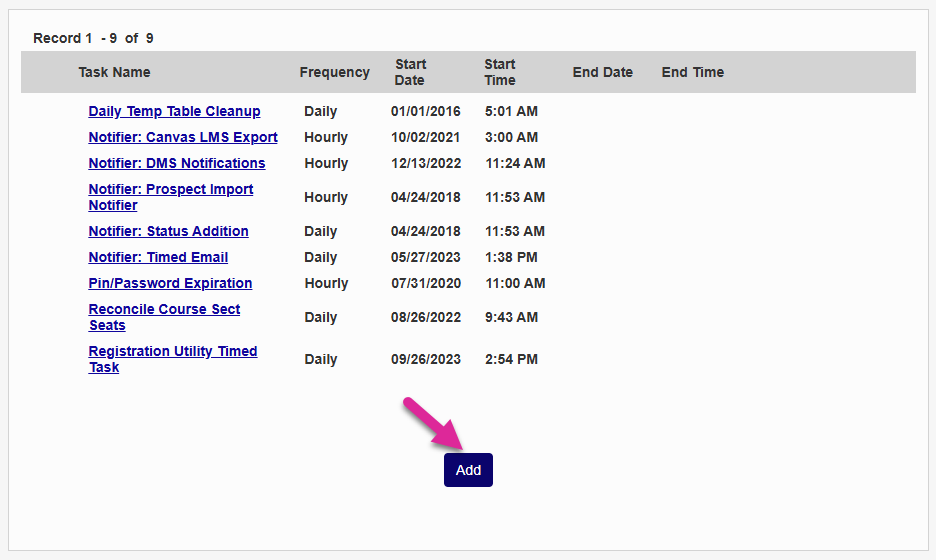Click the End Time column header

tap(692, 72)
